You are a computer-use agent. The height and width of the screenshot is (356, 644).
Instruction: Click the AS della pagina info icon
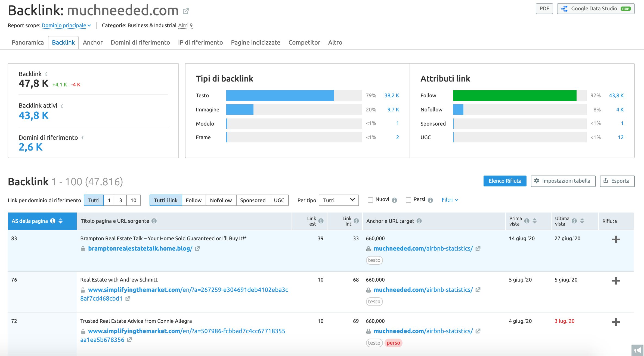53,221
